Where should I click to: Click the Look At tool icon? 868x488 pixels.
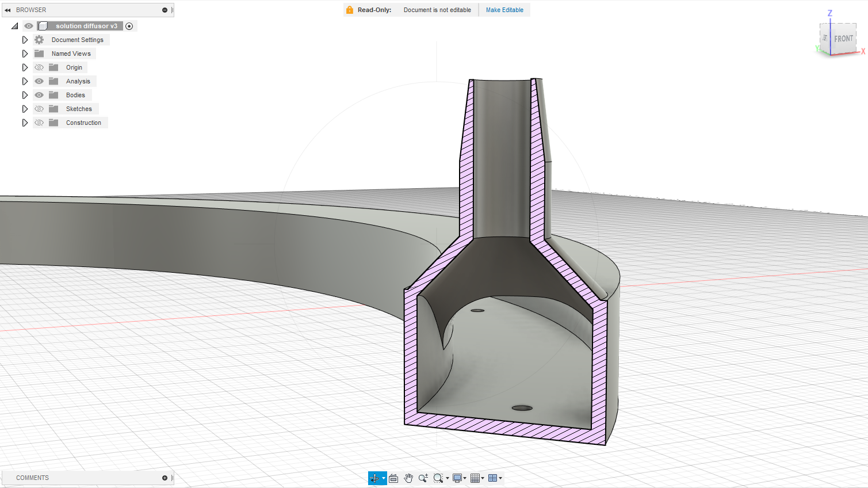point(393,478)
